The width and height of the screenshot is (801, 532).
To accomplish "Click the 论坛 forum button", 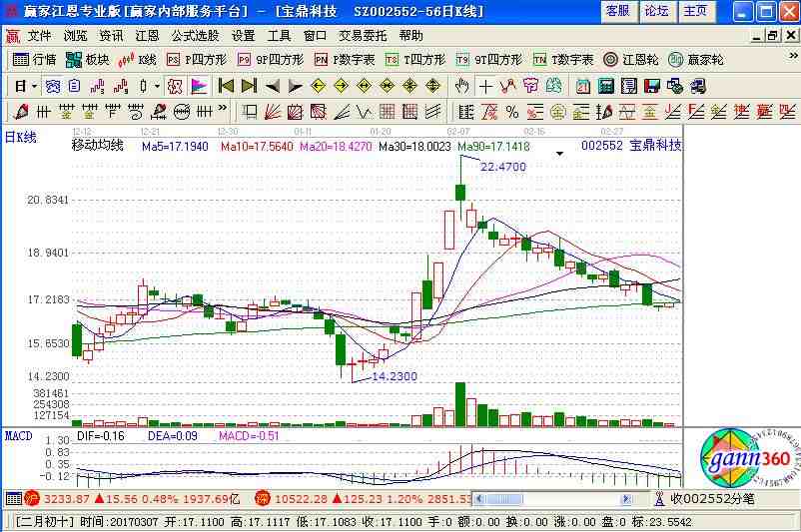I will click(x=657, y=11).
